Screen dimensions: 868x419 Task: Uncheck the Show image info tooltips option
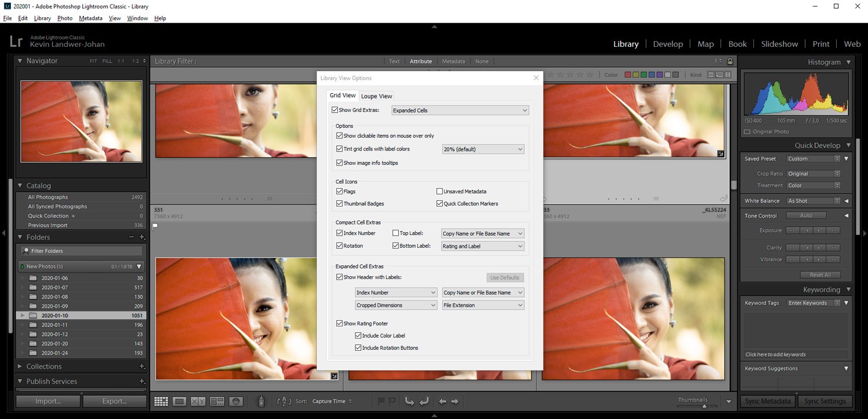click(x=340, y=163)
